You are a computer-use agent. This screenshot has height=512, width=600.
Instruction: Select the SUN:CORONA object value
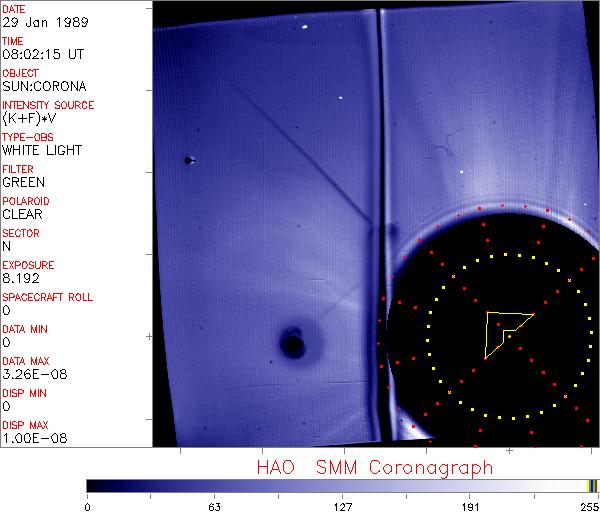[44, 86]
